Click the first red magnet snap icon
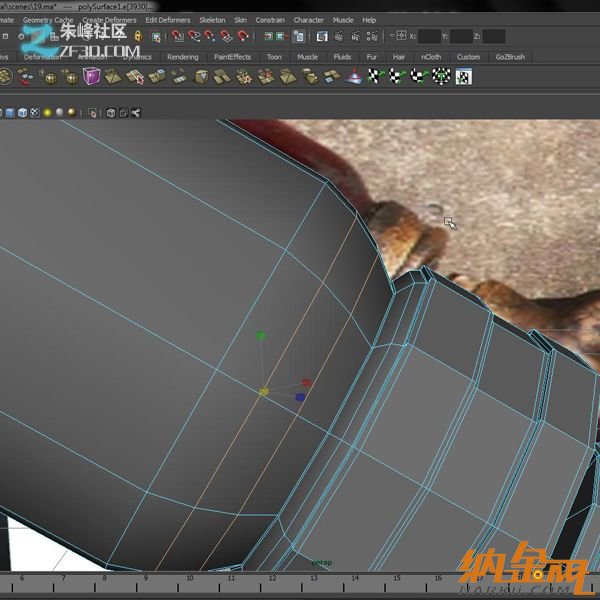Image resolution: width=600 pixels, height=600 pixels. [177, 37]
